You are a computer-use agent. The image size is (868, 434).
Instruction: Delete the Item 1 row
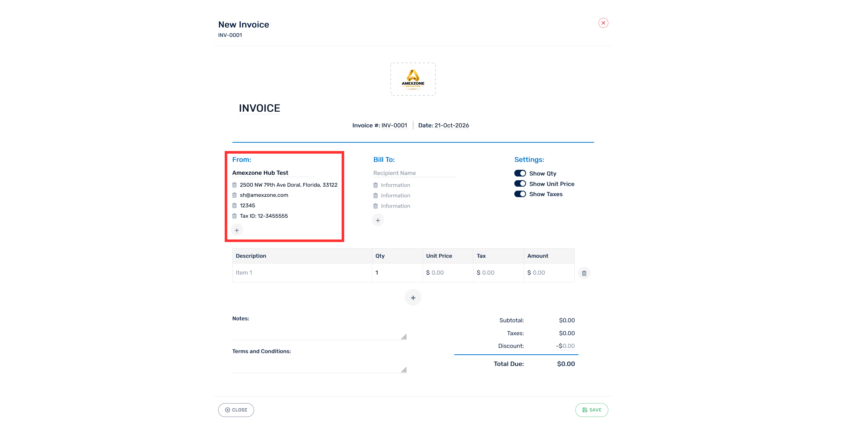click(584, 273)
